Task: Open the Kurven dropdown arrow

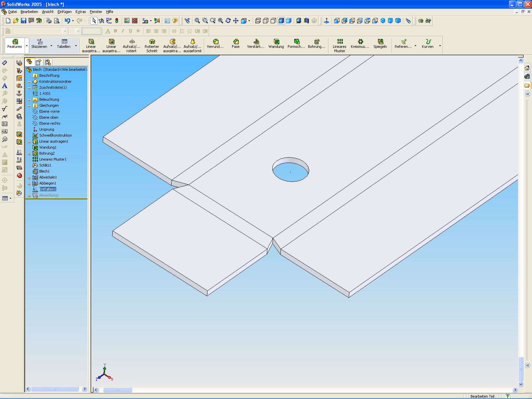Action: (440, 46)
